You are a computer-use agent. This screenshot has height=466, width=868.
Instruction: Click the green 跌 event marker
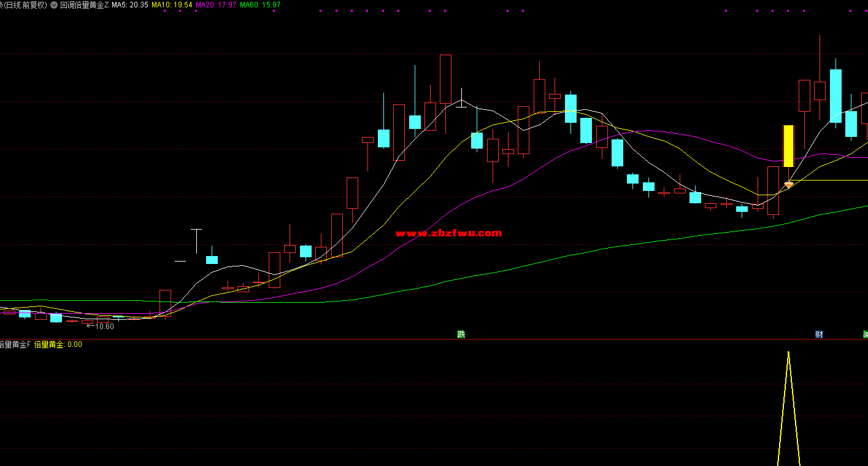[461, 334]
